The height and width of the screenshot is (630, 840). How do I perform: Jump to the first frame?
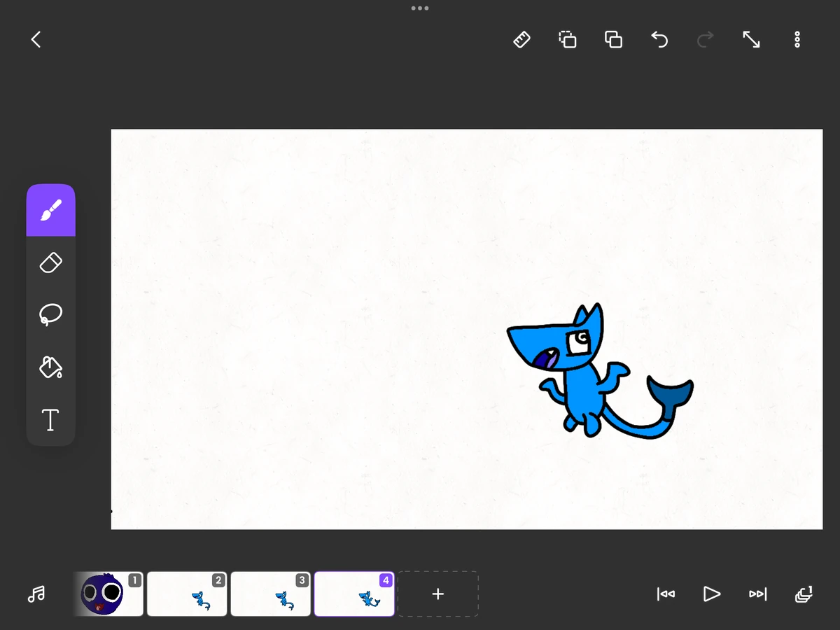666,594
